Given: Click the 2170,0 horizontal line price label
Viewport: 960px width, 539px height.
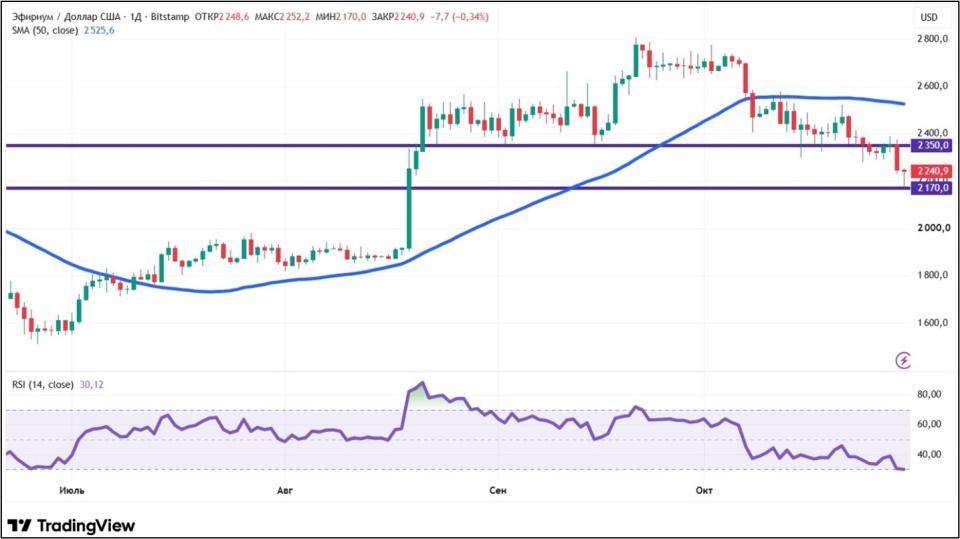Looking at the screenshot, I should [931, 187].
